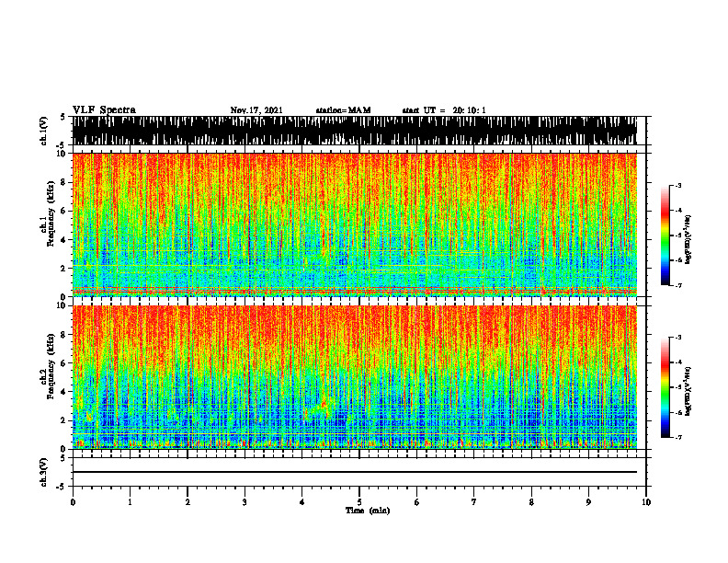Click the time axis tick label "2"
Image resolution: width=728 pixels, height=563 pixels.
[x=188, y=502]
